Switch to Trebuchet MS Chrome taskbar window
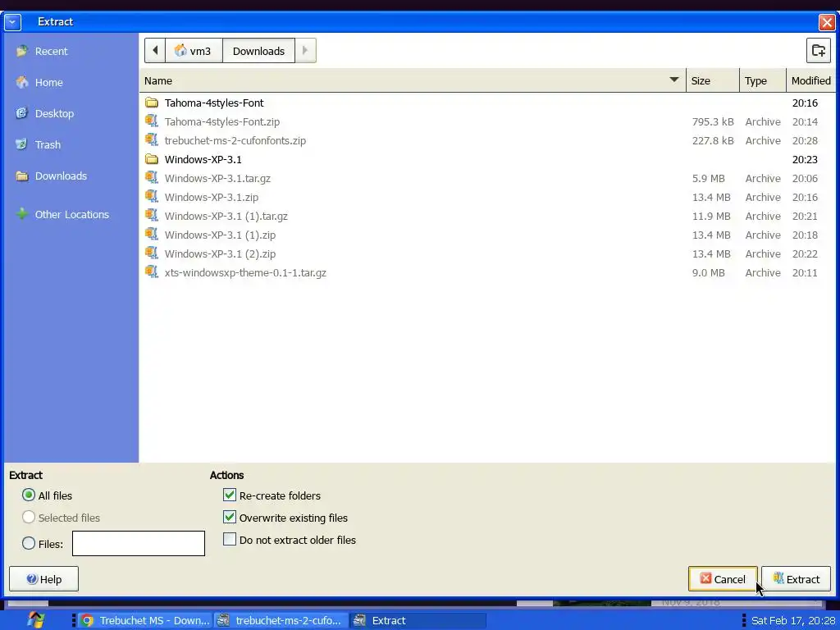The image size is (840, 630). tap(145, 620)
